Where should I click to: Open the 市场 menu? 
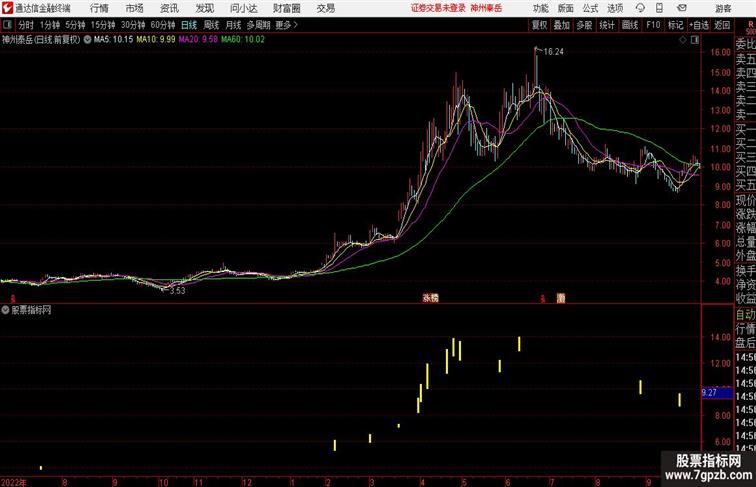click(135, 8)
